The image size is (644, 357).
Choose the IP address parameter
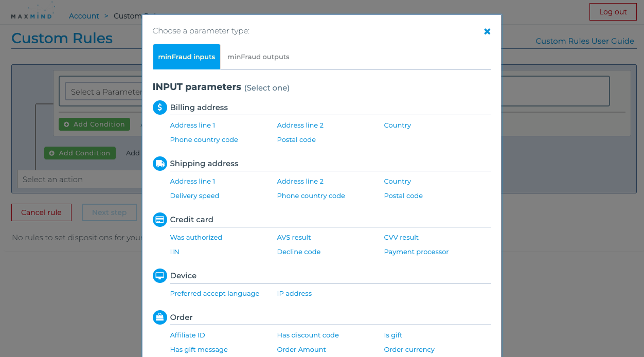[x=294, y=293]
